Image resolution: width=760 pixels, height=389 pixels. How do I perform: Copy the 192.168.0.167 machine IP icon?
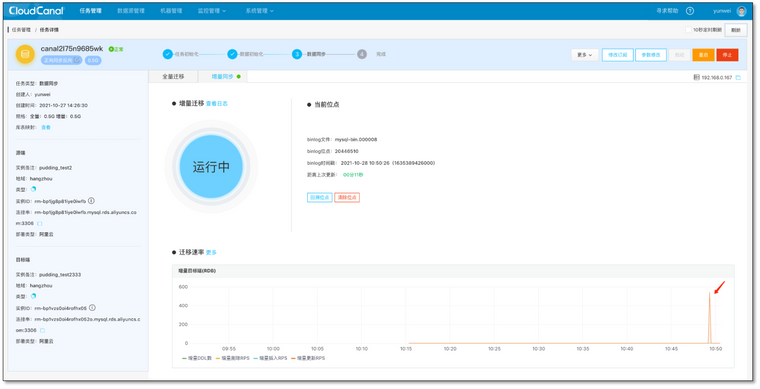tap(738, 78)
